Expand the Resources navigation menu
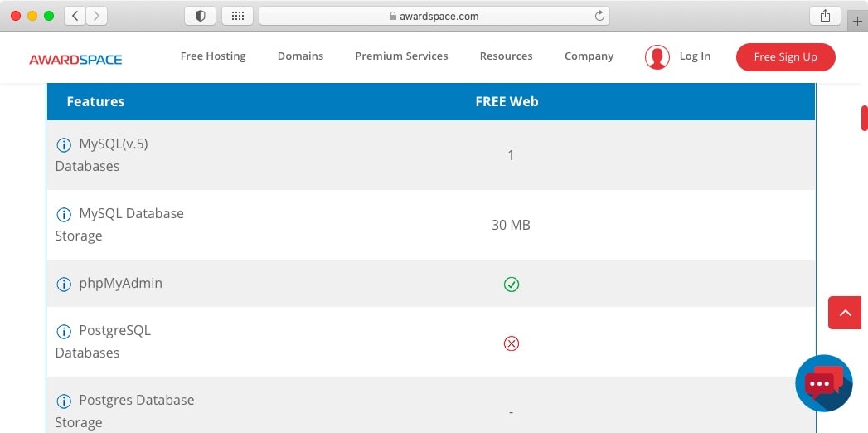This screenshot has height=433, width=868. pyautogui.click(x=506, y=56)
